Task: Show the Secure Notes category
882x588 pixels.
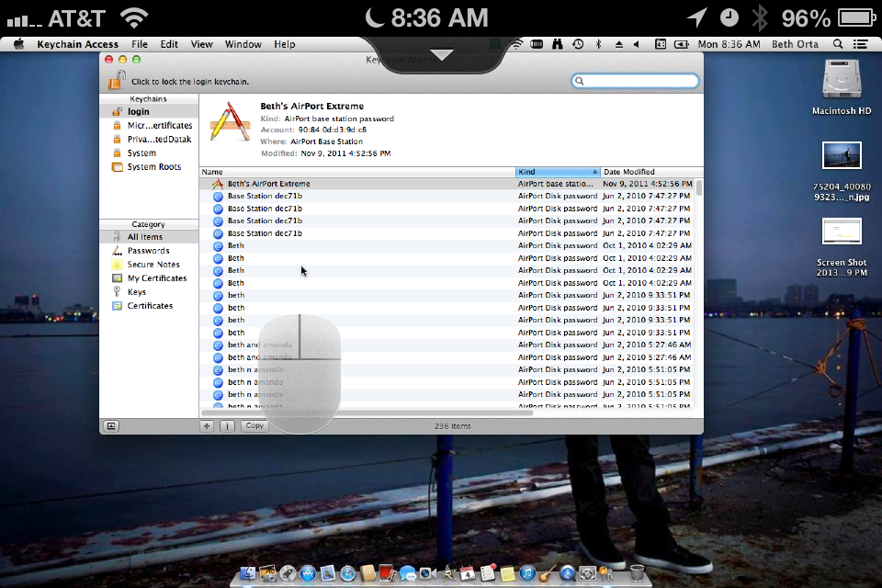Action: 149,265
